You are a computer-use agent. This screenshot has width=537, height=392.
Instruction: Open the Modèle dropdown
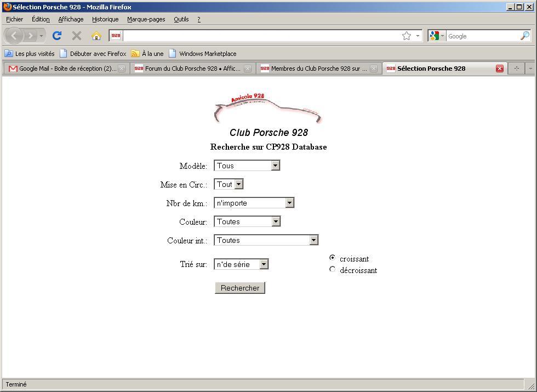247,166
